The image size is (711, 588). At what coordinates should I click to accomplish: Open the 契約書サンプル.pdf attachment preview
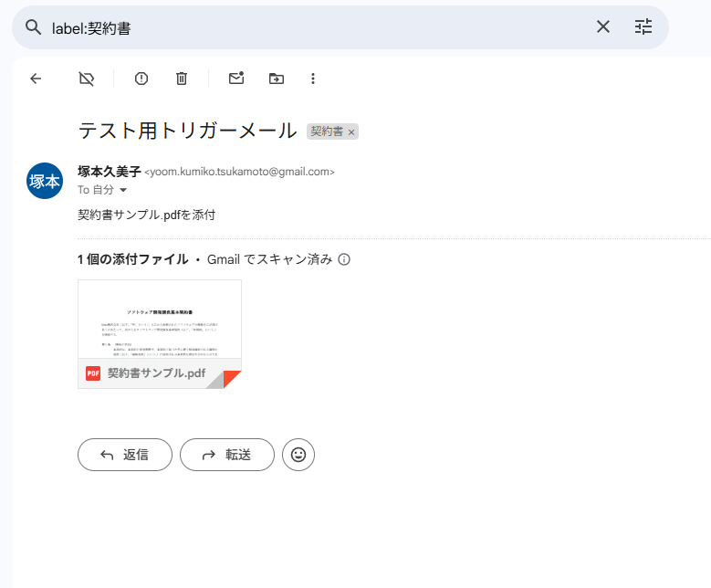coord(160,334)
